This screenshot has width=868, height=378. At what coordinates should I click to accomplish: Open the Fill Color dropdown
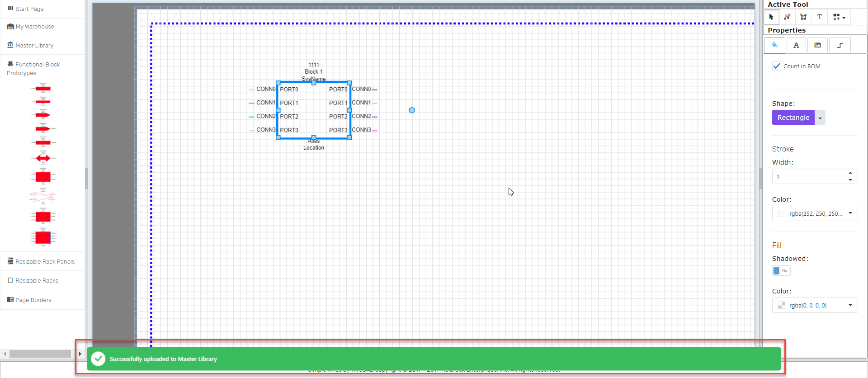pos(815,305)
